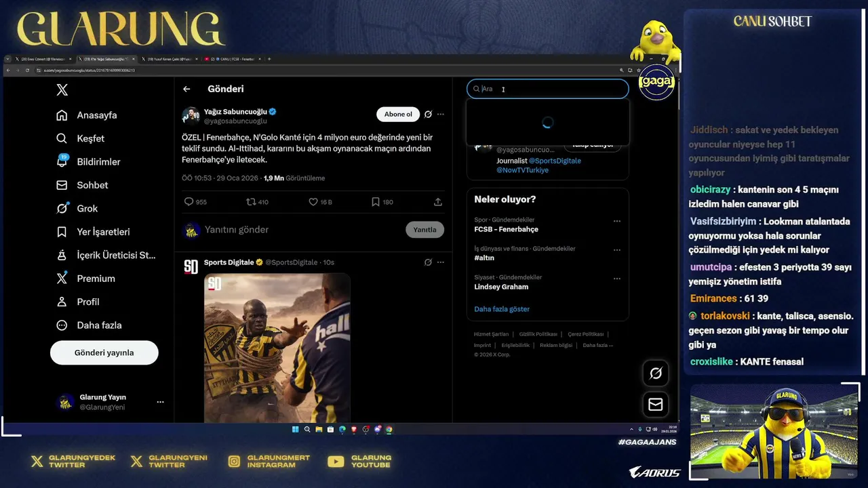Open more options on Sports Digitale reply
The image size is (868, 488).
pyautogui.click(x=441, y=262)
